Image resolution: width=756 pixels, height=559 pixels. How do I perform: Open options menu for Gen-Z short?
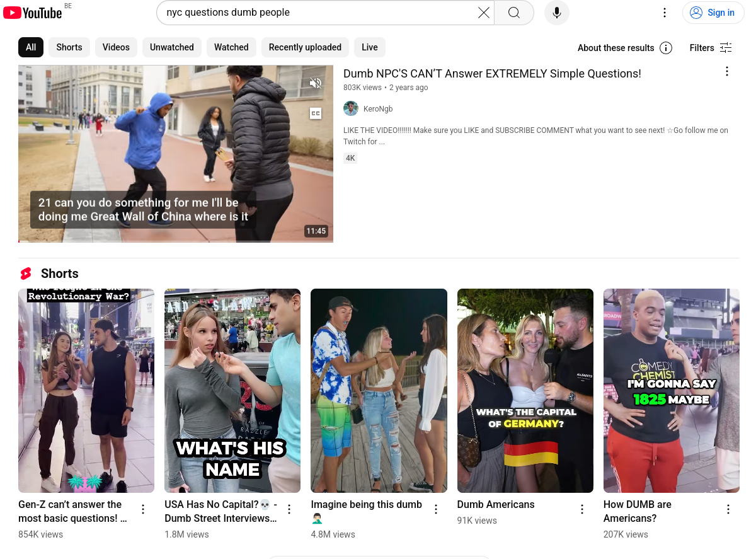pos(143,509)
